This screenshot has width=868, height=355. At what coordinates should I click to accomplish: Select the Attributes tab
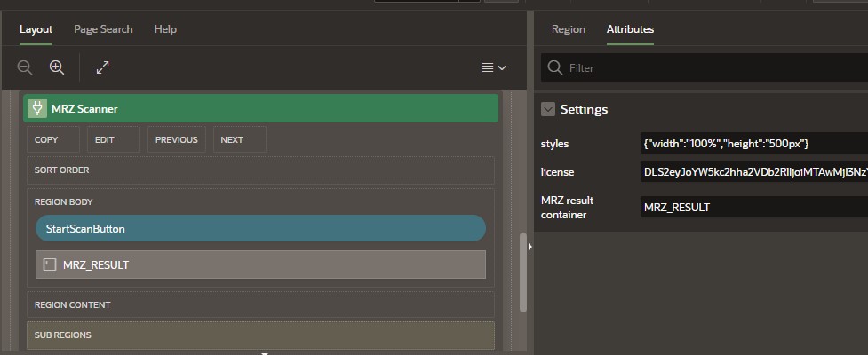[x=630, y=29]
